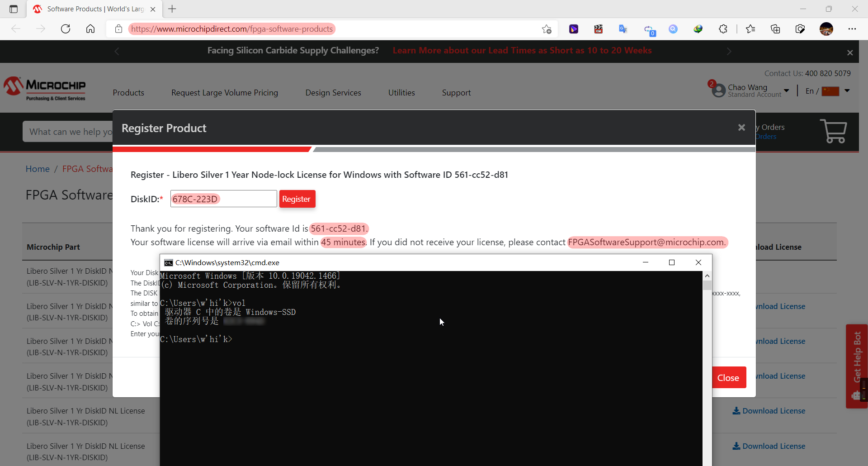This screenshot has width=868, height=466.
Task: Click the China flag icon
Action: pyautogui.click(x=830, y=91)
